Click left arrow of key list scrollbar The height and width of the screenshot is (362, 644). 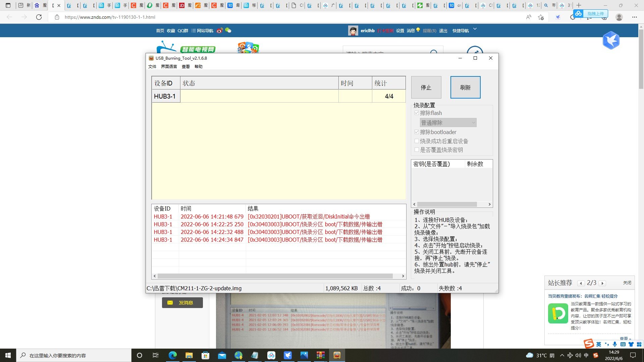click(x=414, y=204)
